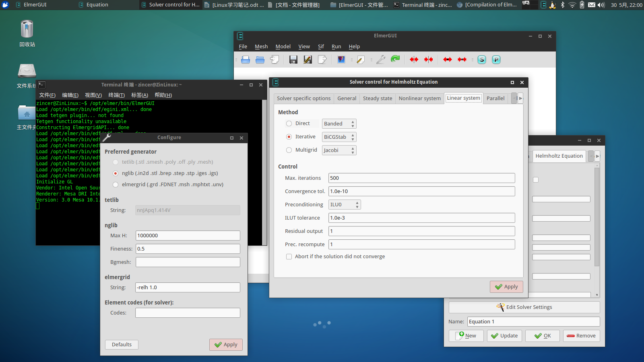Click the Edit Solver Settings button

524,307
